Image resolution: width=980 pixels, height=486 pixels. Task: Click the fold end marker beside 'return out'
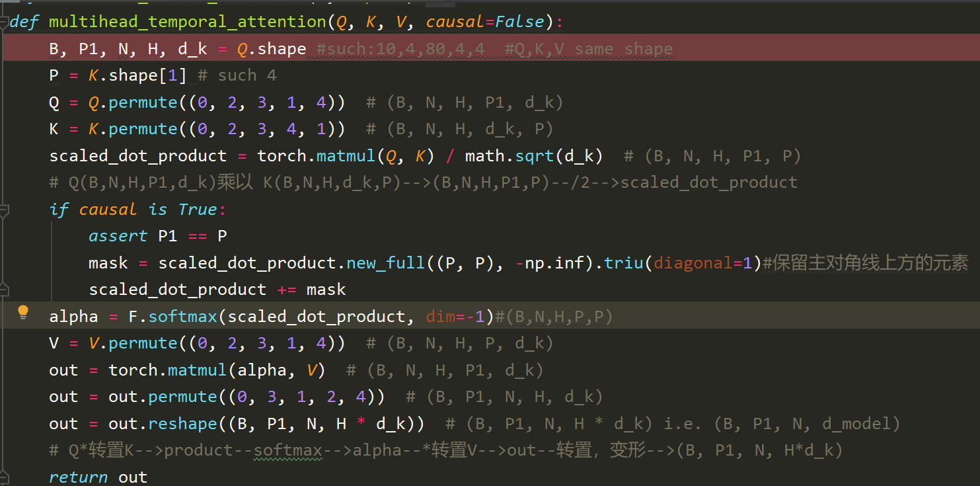click(4, 477)
